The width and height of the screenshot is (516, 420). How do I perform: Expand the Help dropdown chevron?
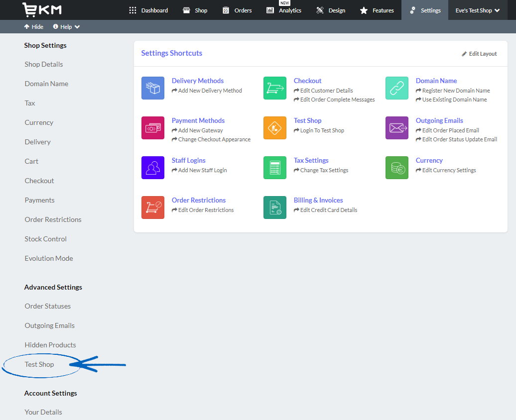click(77, 27)
